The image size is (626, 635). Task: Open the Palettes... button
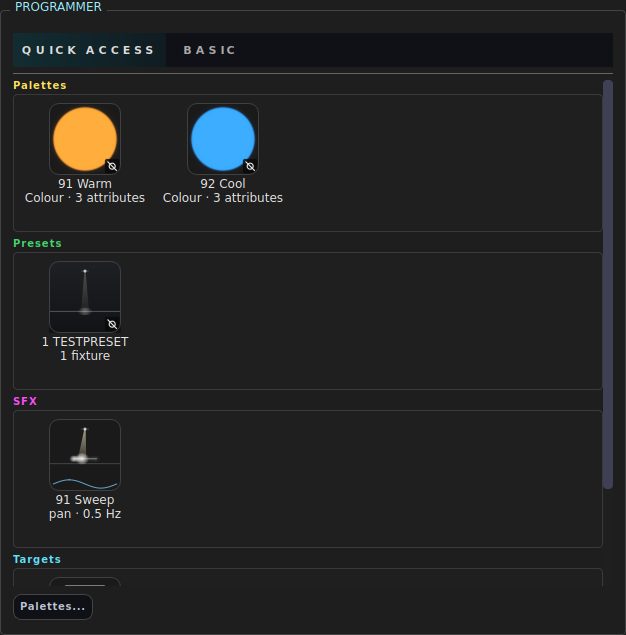tap(53, 606)
